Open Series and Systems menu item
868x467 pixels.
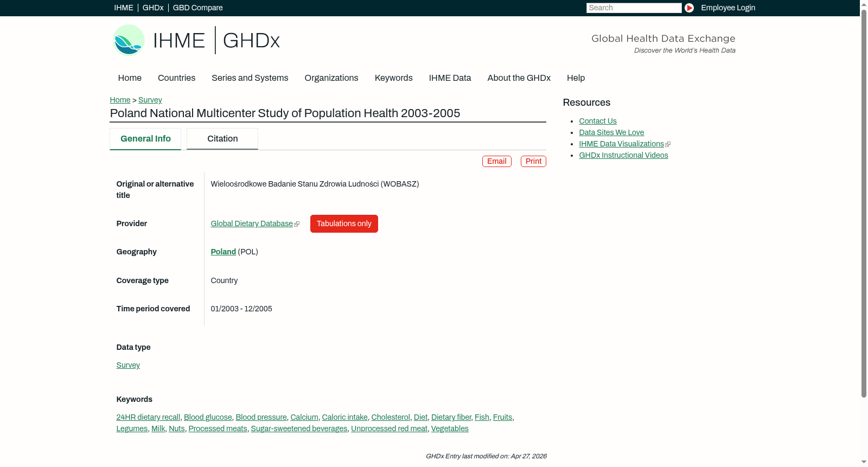[250, 78]
